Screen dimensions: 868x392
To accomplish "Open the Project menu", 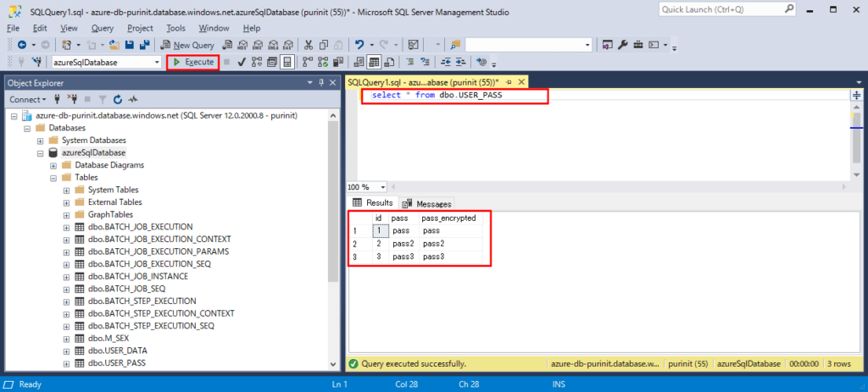I will point(140,28).
